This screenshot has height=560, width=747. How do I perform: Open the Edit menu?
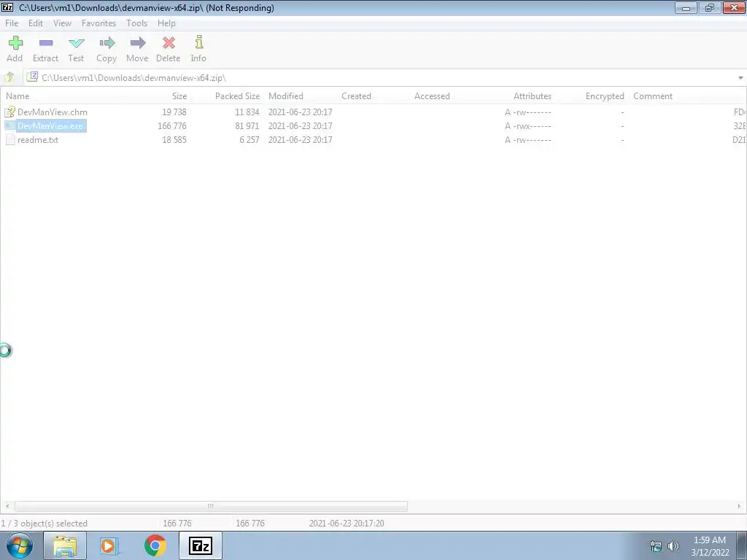36,23
